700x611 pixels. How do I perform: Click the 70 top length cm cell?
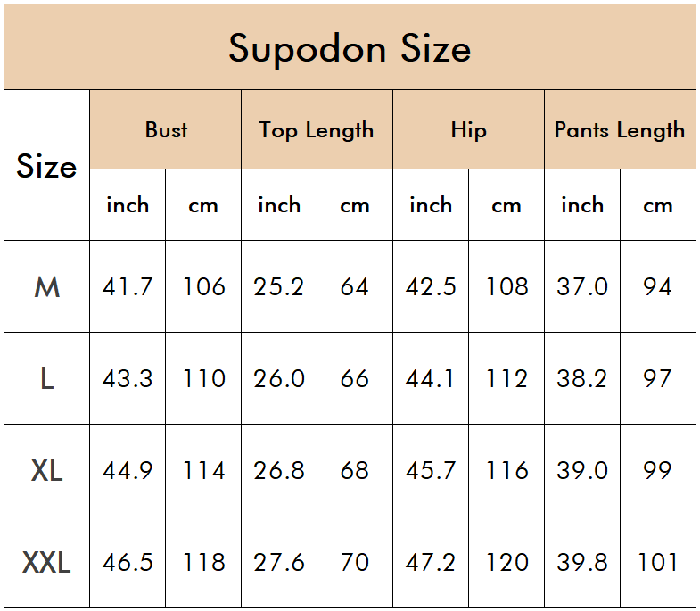pyautogui.click(x=355, y=562)
